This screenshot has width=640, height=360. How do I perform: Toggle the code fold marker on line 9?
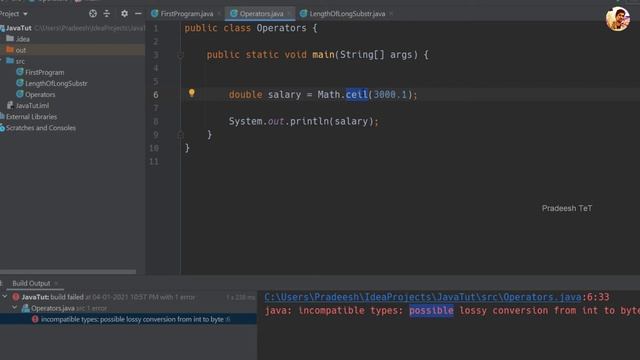pyautogui.click(x=180, y=134)
